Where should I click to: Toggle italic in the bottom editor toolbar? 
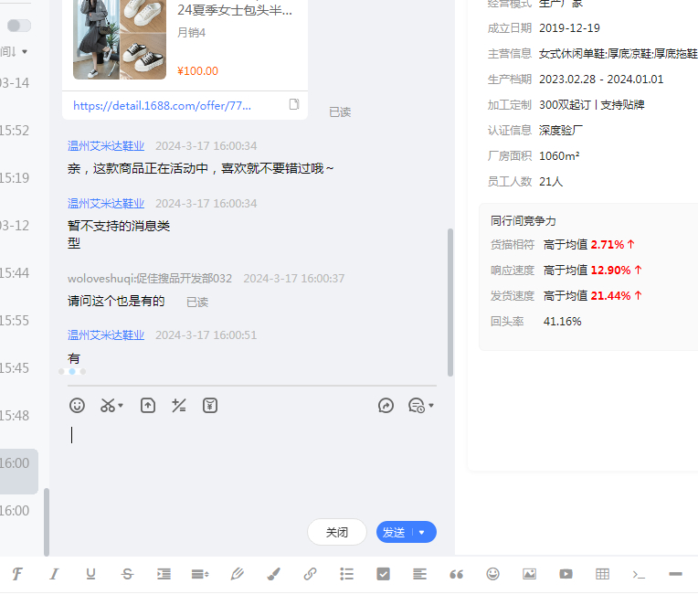pyautogui.click(x=54, y=574)
